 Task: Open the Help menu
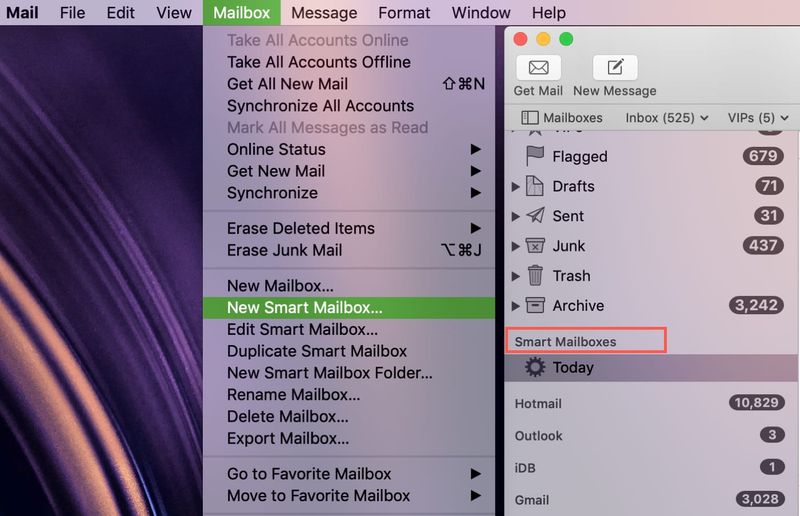click(x=548, y=12)
